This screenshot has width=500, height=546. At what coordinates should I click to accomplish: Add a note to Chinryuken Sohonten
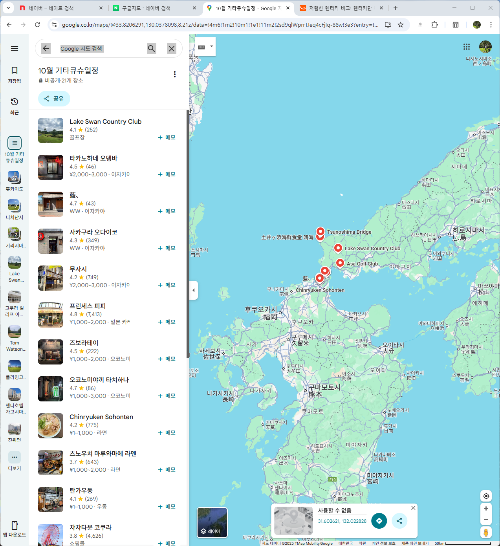pos(167,432)
